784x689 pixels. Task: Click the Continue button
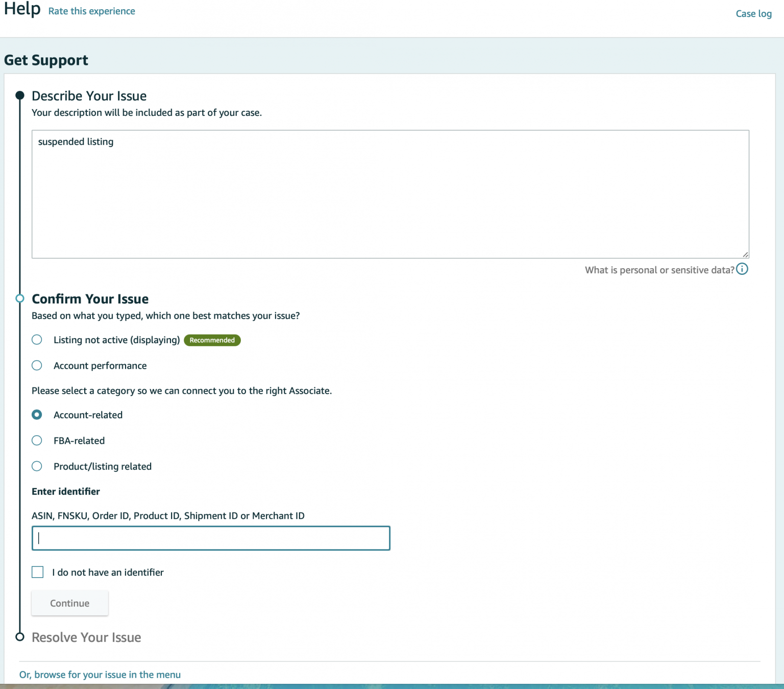coord(69,603)
